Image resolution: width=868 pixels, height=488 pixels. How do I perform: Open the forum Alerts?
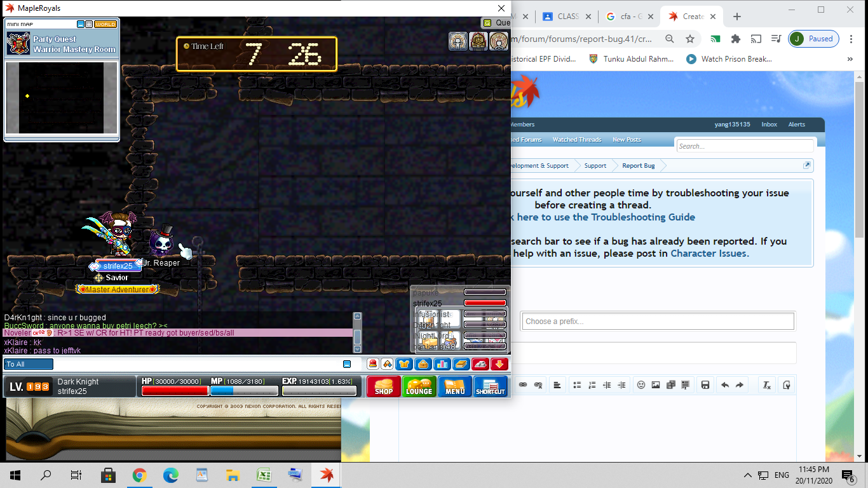coord(797,125)
